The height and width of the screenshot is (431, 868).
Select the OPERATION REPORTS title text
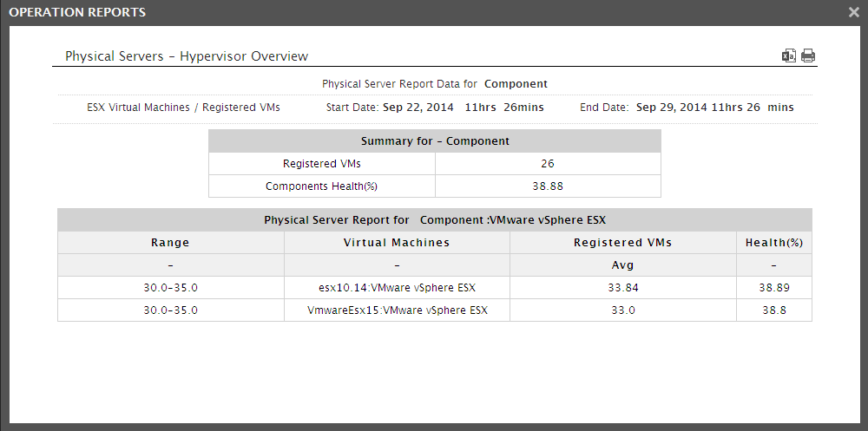pyautogui.click(x=77, y=12)
